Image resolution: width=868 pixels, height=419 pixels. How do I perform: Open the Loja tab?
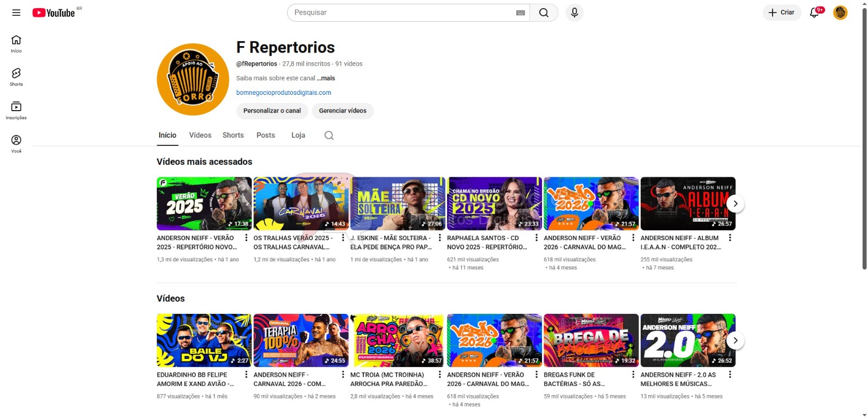click(x=298, y=136)
